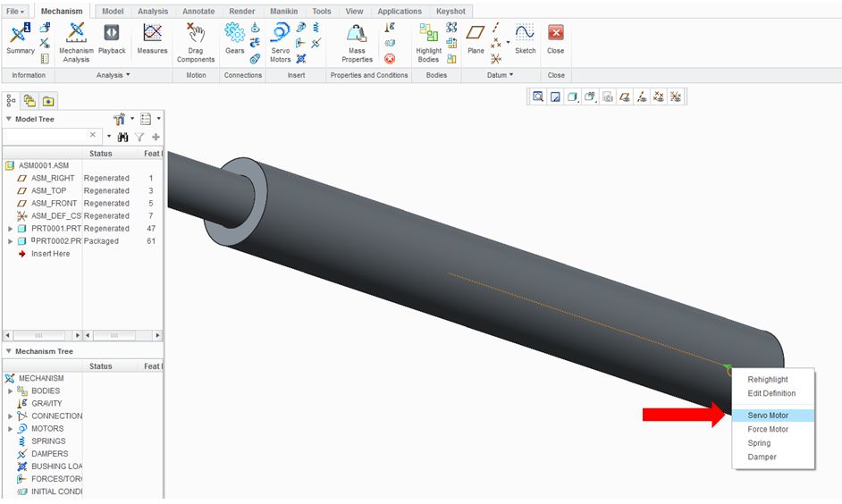Switch to the Model tab

(113, 12)
